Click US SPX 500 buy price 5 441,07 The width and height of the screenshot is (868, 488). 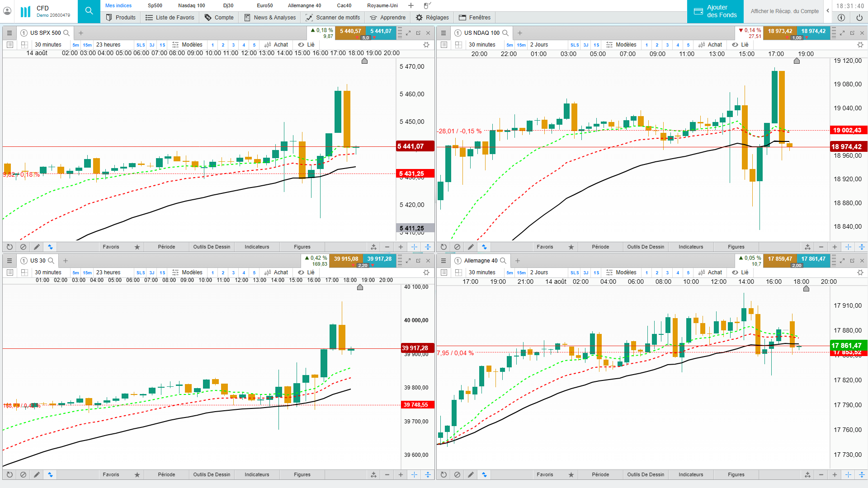tap(381, 31)
